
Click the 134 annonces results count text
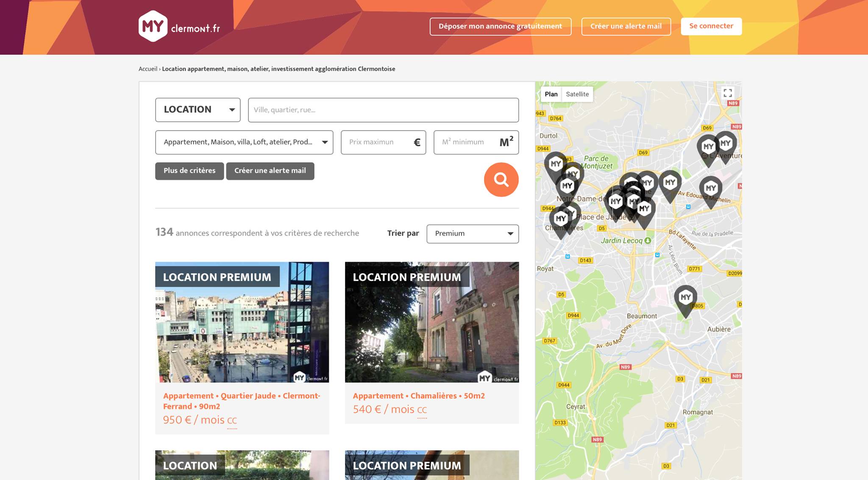257,232
